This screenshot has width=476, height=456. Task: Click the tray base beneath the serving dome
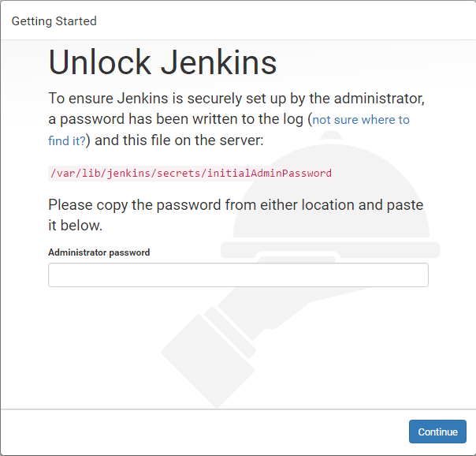[331, 251]
